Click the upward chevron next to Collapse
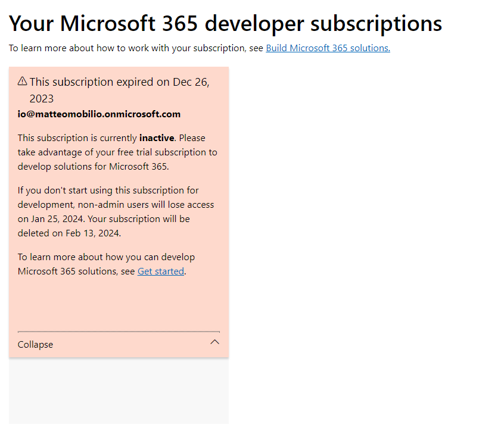Screen dimensions: 504x434 coord(215,342)
